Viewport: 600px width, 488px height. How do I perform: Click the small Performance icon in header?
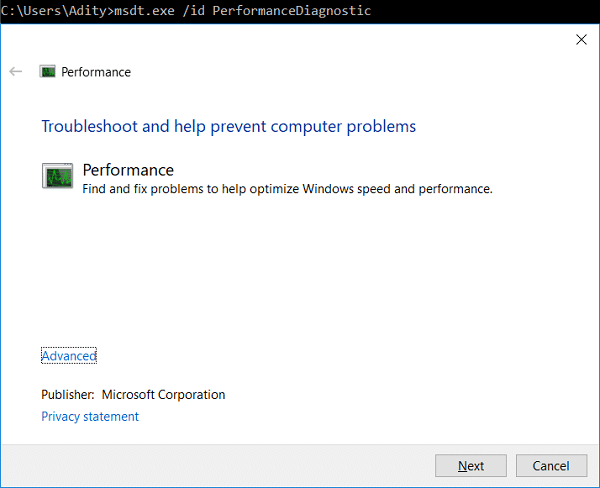pos(47,72)
